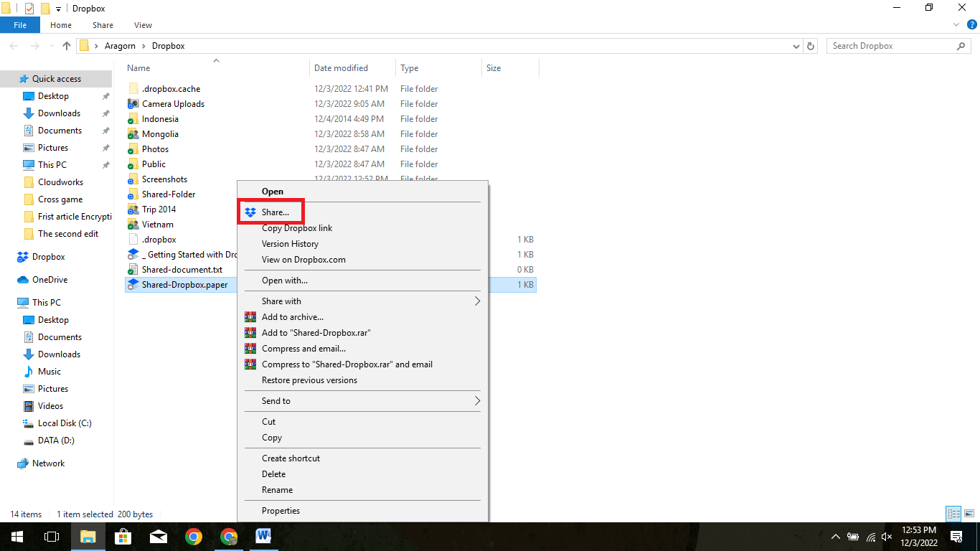The image size is (980, 551).
Task: Open the Mail app in taskbar
Action: coord(159,537)
